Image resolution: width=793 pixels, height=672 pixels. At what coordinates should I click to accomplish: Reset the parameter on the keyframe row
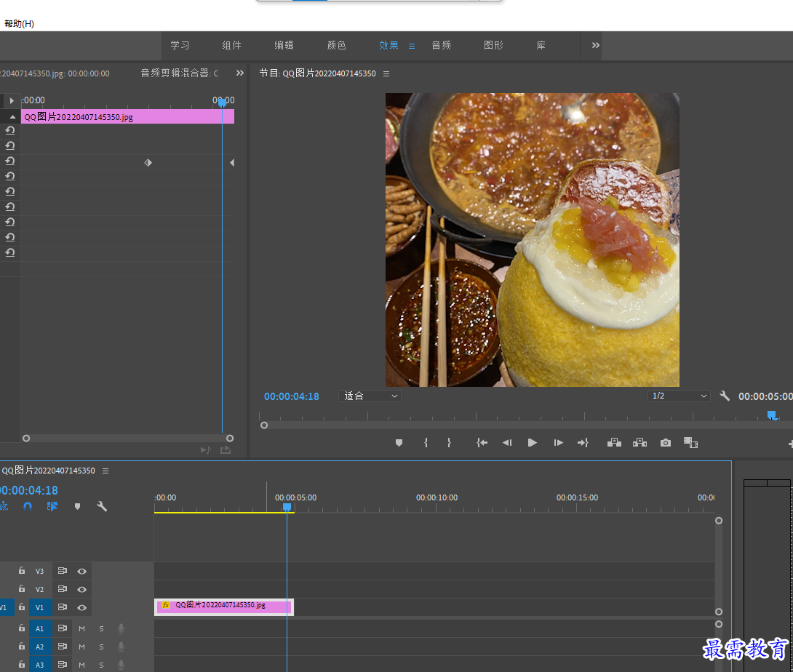point(10,161)
